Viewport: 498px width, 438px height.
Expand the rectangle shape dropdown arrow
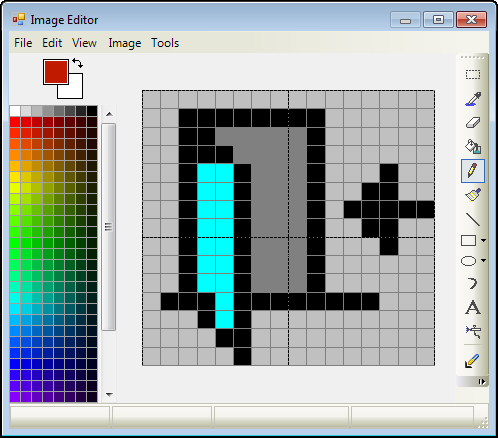pos(483,240)
